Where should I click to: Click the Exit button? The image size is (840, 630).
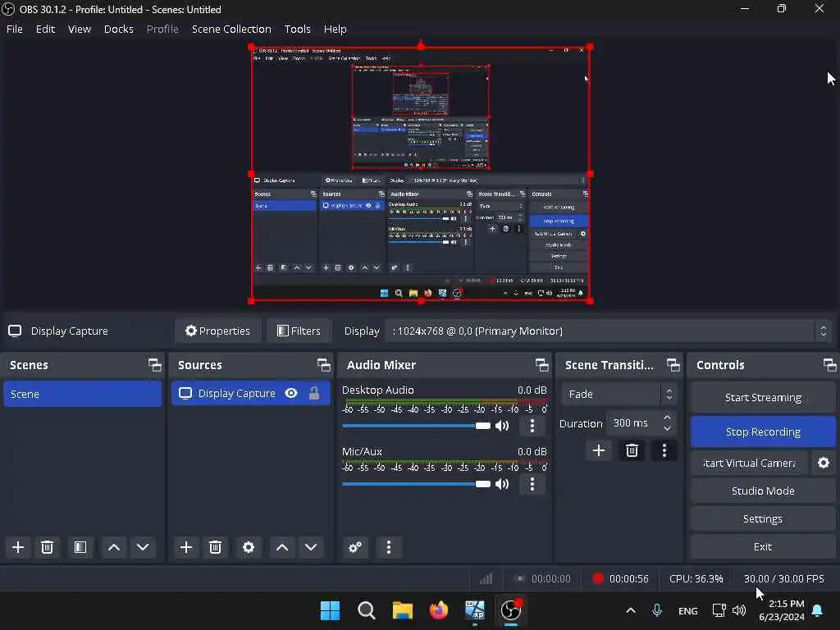(763, 546)
